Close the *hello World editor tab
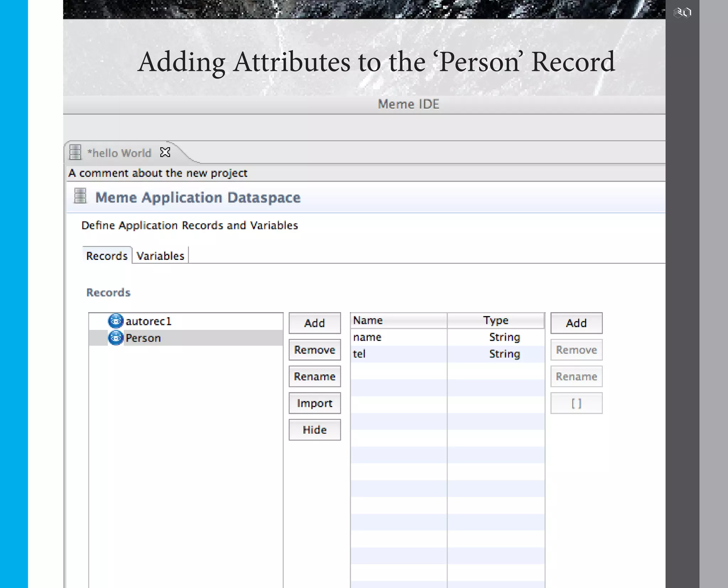The image size is (728, 588). (165, 152)
